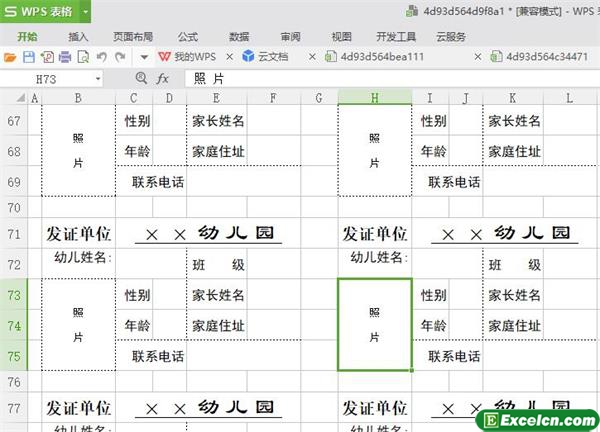The height and width of the screenshot is (432, 600).
Task: Click the Name Box showing H73
Action: click(46, 79)
